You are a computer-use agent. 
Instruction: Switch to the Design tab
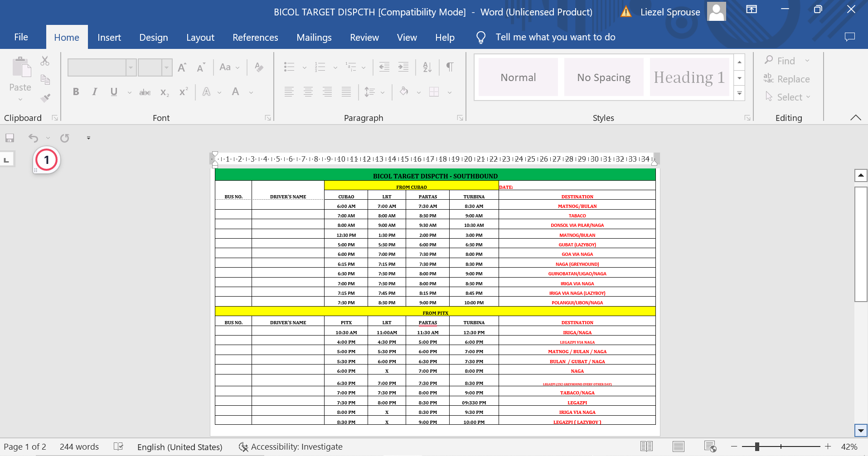pyautogui.click(x=154, y=37)
